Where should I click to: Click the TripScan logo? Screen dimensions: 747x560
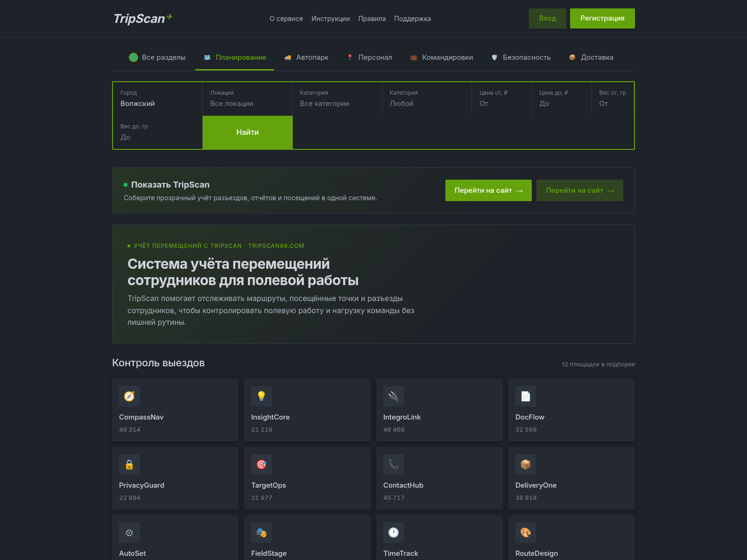pos(143,19)
